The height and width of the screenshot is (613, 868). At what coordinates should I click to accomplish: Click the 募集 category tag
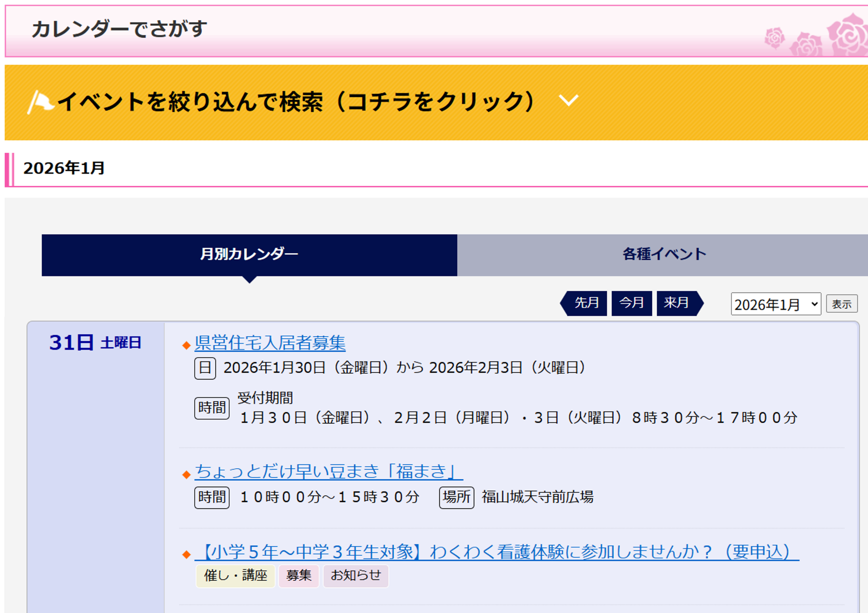[298, 576]
